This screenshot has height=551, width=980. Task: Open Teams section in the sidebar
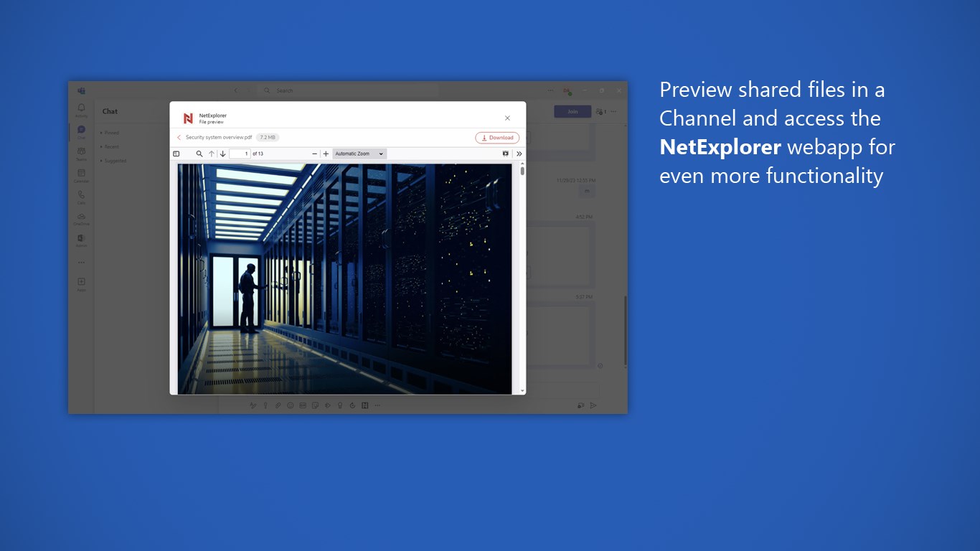tap(81, 154)
